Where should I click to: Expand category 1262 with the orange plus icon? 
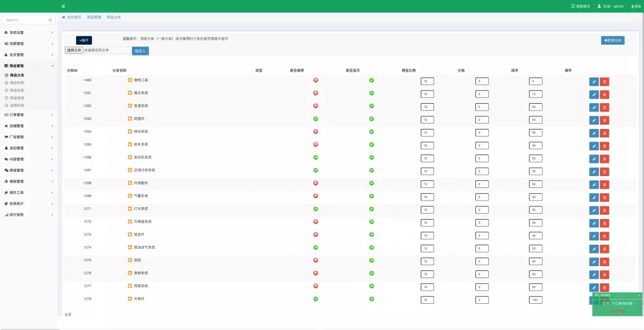(130, 106)
